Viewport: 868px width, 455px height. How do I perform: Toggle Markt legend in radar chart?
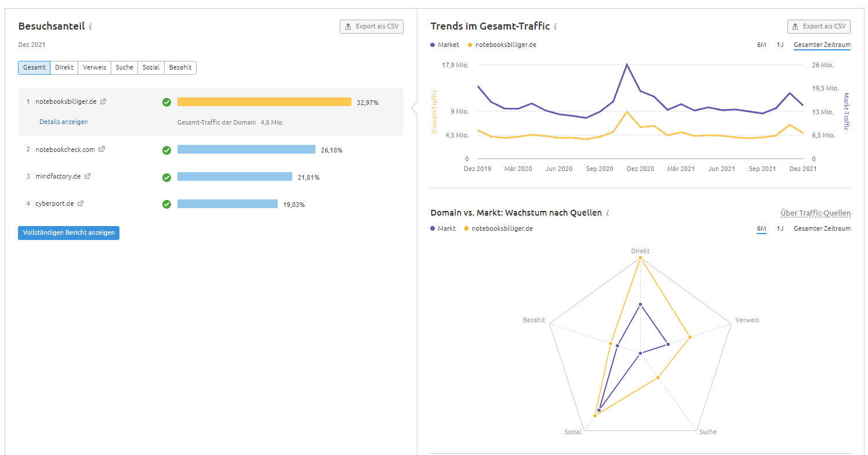pyautogui.click(x=444, y=228)
